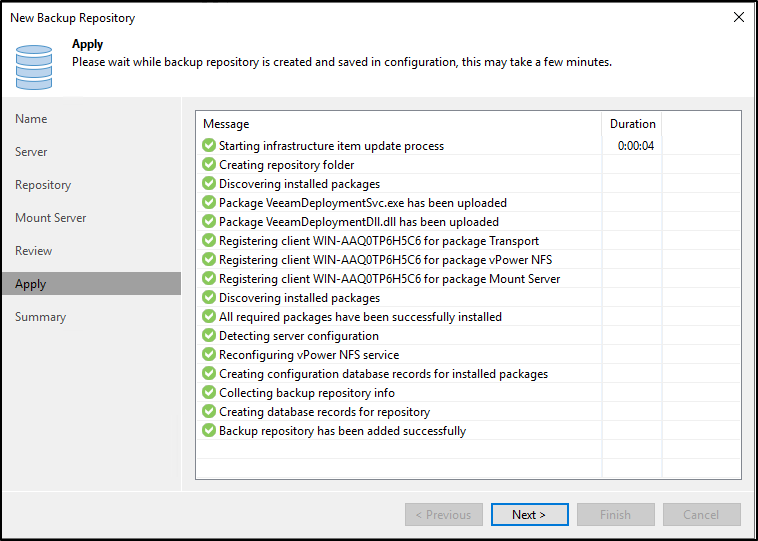Click check icon for package Transport row

(x=209, y=240)
